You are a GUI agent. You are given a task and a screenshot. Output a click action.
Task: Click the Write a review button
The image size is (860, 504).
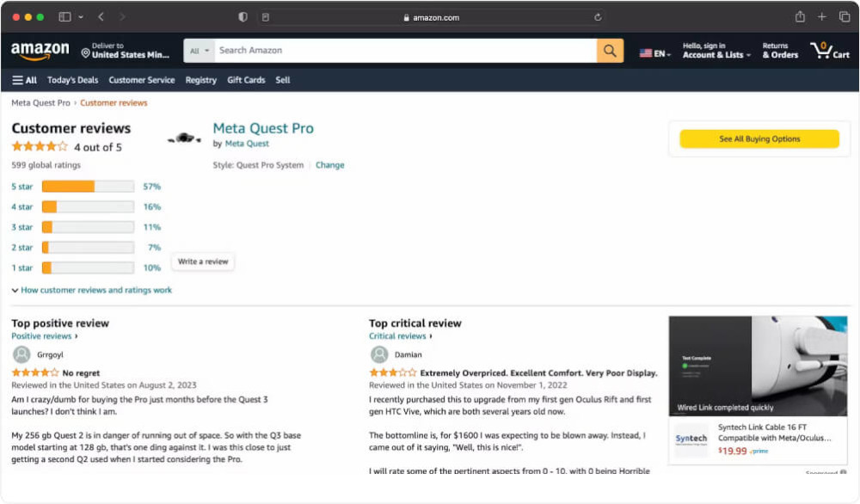click(x=202, y=261)
